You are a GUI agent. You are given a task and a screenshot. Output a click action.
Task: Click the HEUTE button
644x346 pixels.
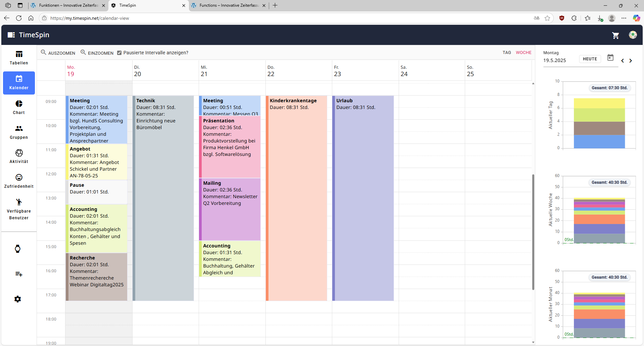point(590,59)
